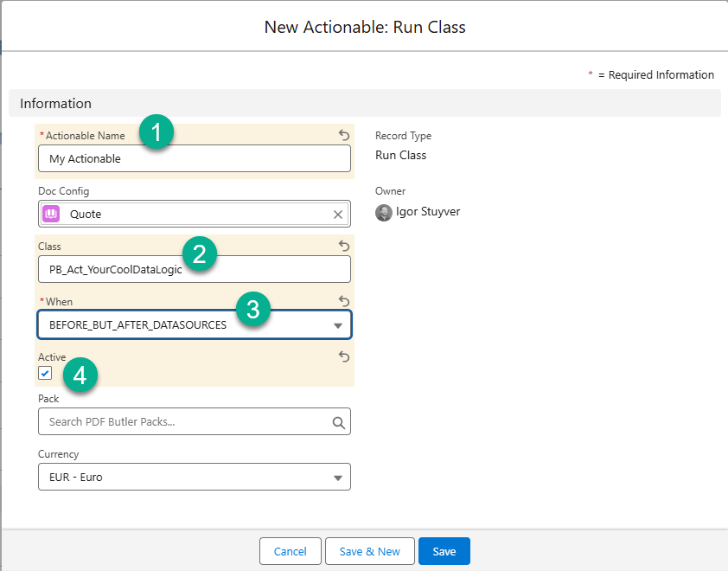The width and height of the screenshot is (728, 571).
Task: Click the Save & New button
Action: click(x=369, y=551)
